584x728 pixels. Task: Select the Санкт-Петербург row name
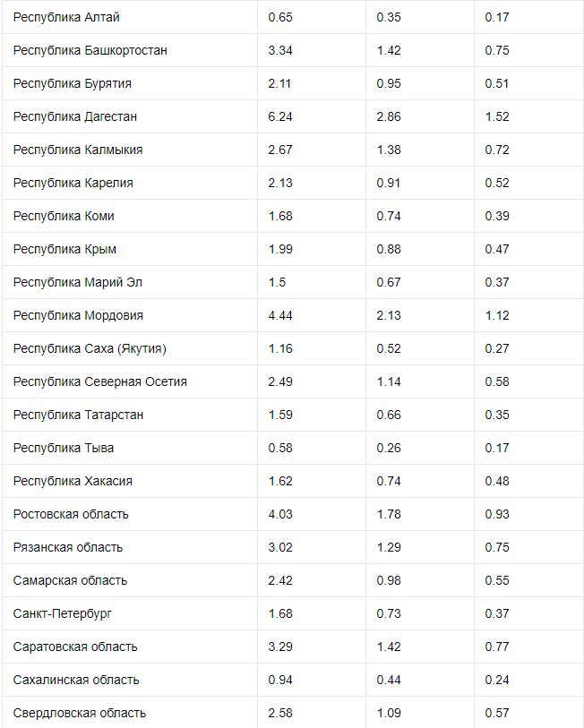click(x=63, y=613)
